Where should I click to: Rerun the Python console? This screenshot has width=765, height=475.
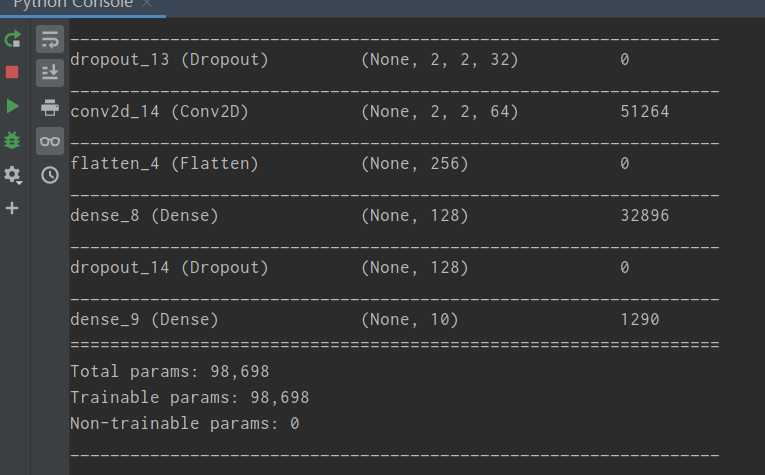13,40
